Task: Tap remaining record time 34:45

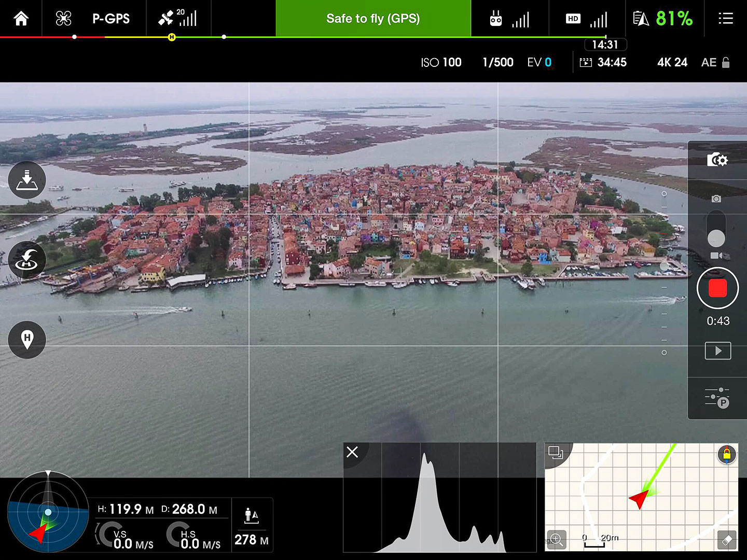Action: pyautogui.click(x=603, y=62)
